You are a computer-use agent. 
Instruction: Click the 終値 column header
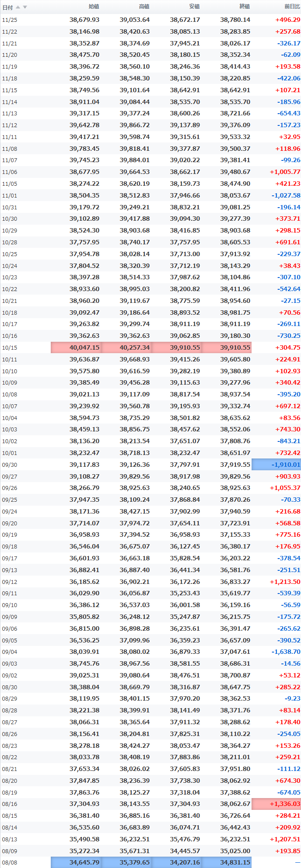coord(245,7)
